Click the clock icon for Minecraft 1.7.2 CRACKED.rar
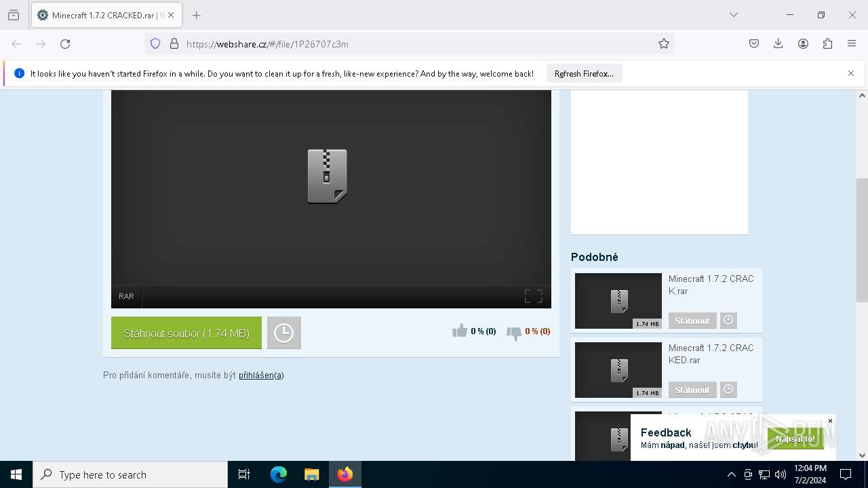Screen dimensions: 868x488 coord(728,390)
